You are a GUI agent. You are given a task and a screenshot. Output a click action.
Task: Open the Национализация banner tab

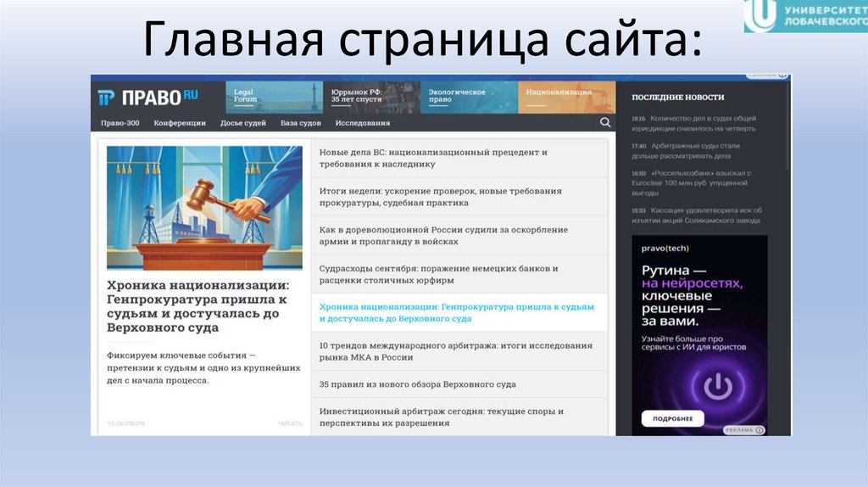pyautogui.click(x=567, y=98)
